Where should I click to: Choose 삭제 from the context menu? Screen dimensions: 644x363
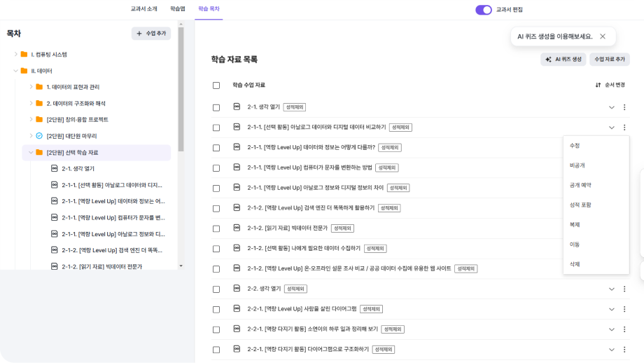[575, 264]
